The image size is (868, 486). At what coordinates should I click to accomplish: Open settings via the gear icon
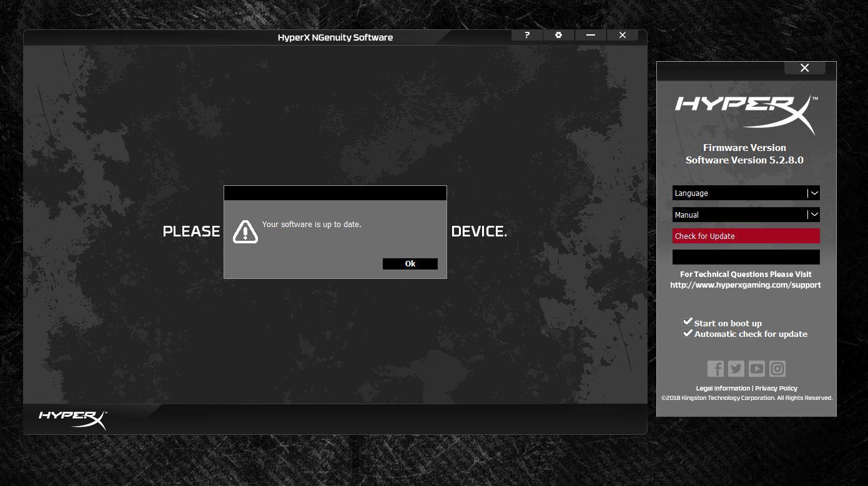pyautogui.click(x=559, y=36)
